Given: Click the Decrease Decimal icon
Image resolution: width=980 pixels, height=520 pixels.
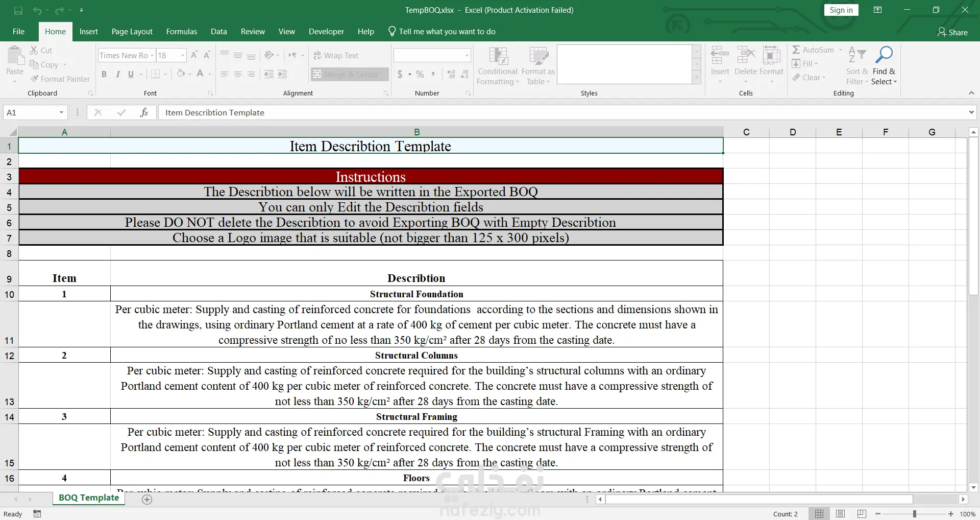Looking at the screenshot, I should tap(464, 74).
